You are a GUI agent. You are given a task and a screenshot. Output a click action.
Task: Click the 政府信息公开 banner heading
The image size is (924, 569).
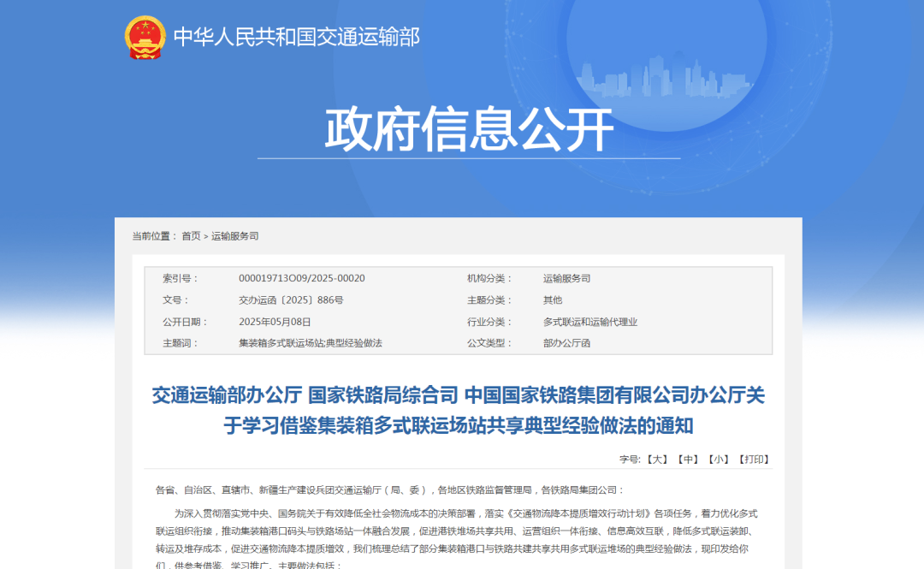coord(469,129)
